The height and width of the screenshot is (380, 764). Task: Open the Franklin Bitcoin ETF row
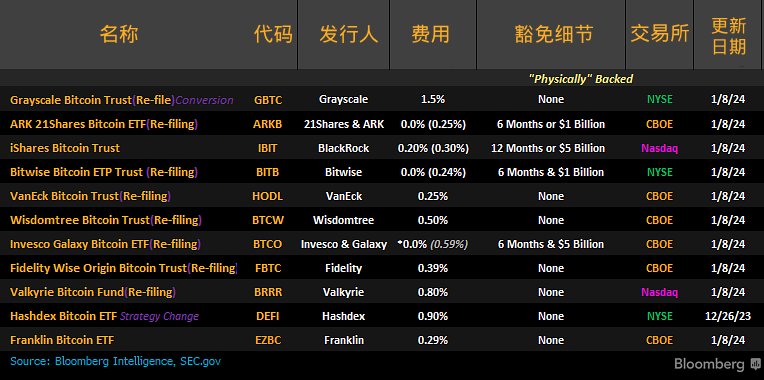click(x=382, y=340)
